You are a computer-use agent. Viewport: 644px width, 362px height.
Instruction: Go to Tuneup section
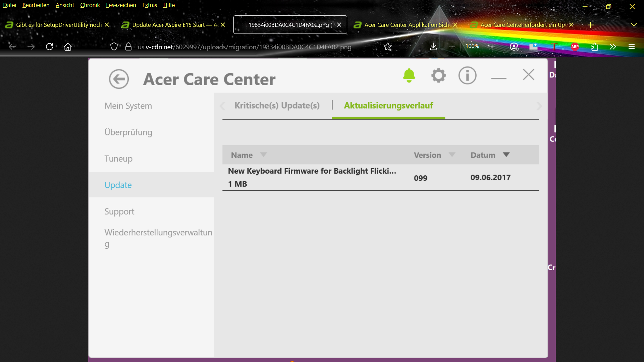tap(118, 159)
